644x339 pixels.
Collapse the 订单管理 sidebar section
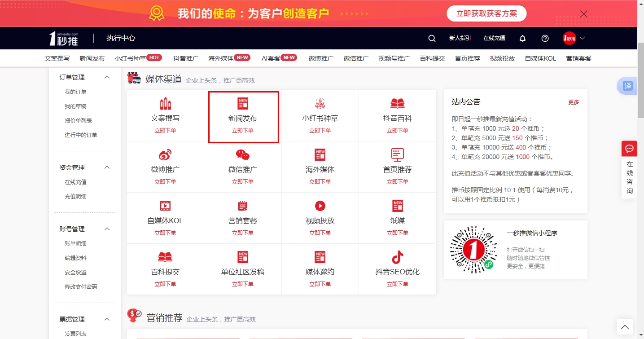(x=107, y=77)
